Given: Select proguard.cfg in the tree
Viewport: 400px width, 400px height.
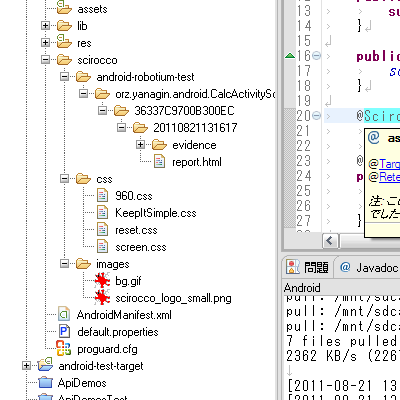Looking at the screenshot, I should coord(107,349).
